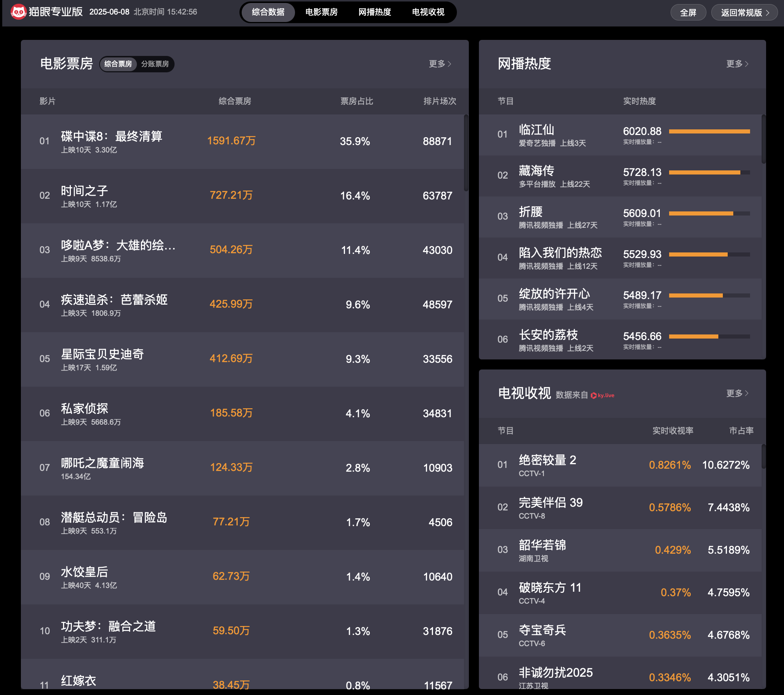Expand 更多 in 电影票房 panel
This screenshot has width=784, height=695.
tap(440, 64)
